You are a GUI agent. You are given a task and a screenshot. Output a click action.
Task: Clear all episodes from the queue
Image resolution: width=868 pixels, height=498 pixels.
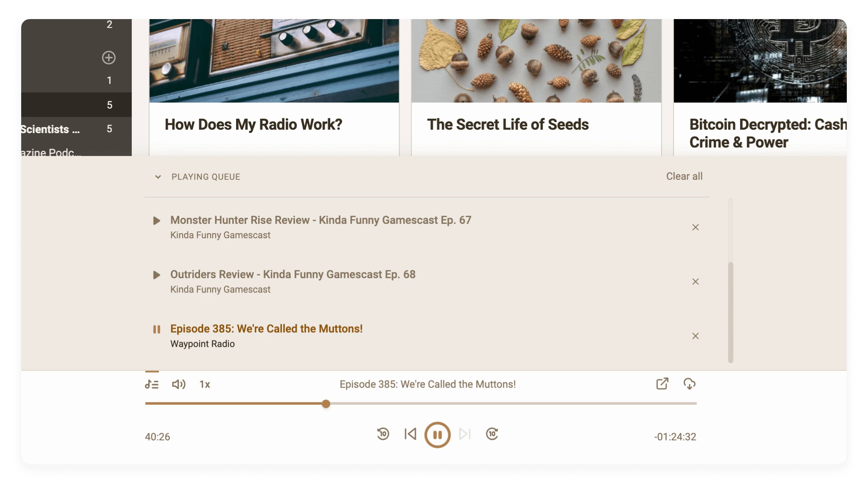[x=684, y=176]
